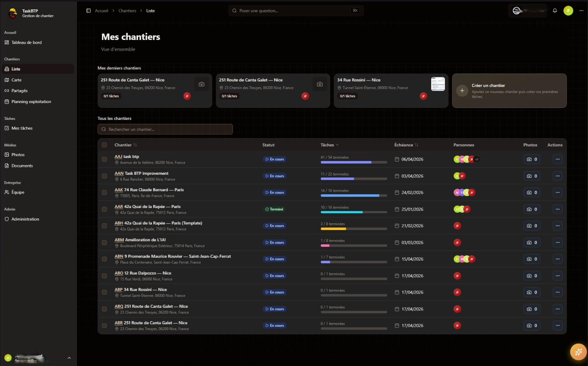Click camera icon on second Canta Galet card
Viewport: 588px width, 366px height.
pos(320,84)
